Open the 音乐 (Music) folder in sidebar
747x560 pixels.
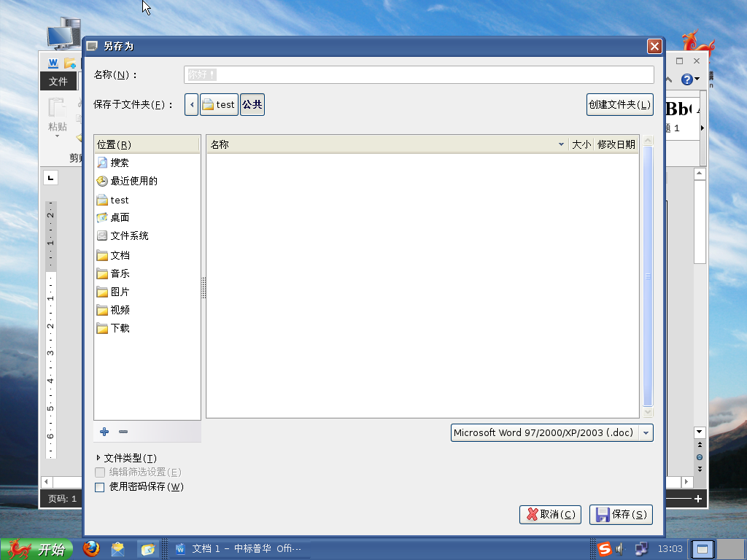click(120, 273)
